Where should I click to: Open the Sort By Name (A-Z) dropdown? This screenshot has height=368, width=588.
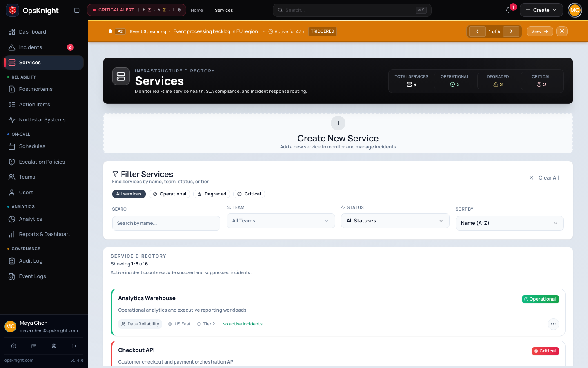(x=510, y=223)
